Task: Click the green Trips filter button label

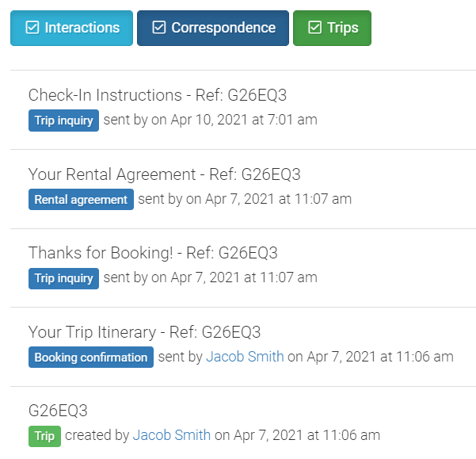Action: tap(343, 28)
